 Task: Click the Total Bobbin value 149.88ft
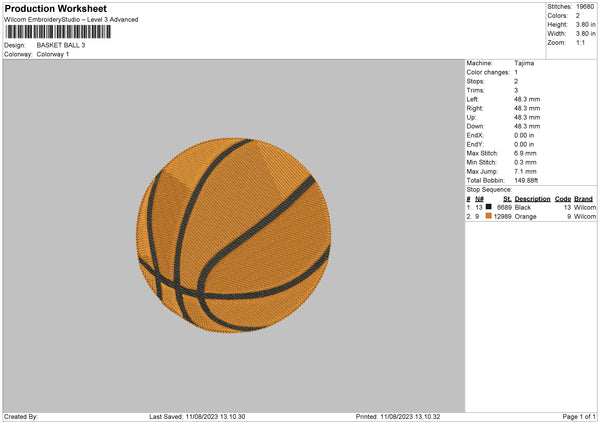click(x=526, y=180)
